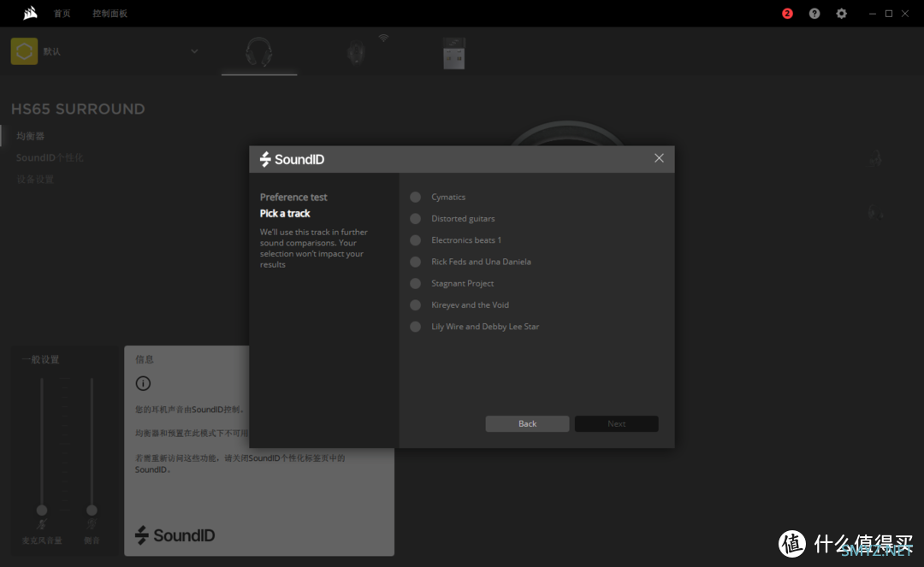Maximize the iCUE window
The height and width of the screenshot is (567, 924).
[889, 14]
